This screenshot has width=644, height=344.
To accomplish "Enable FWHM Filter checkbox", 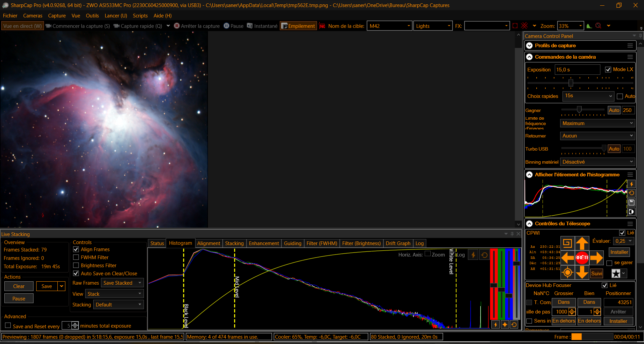I will pos(76,257).
